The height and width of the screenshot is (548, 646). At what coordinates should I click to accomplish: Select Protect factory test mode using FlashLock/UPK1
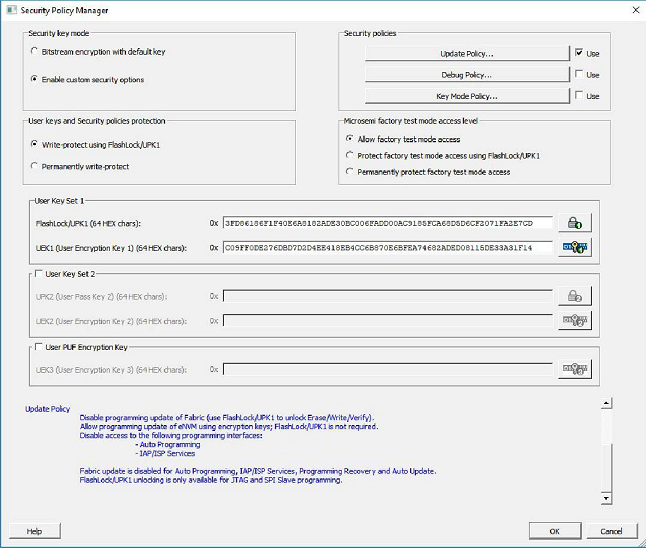[349, 155]
